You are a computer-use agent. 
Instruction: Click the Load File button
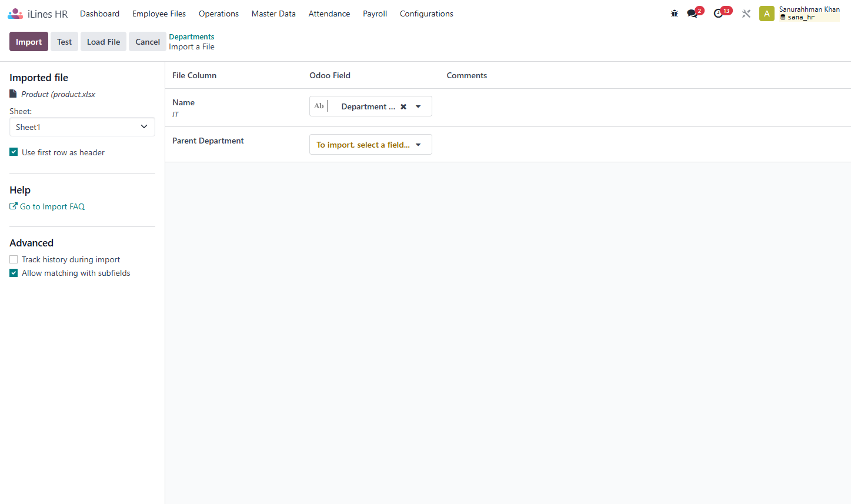pos(104,42)
